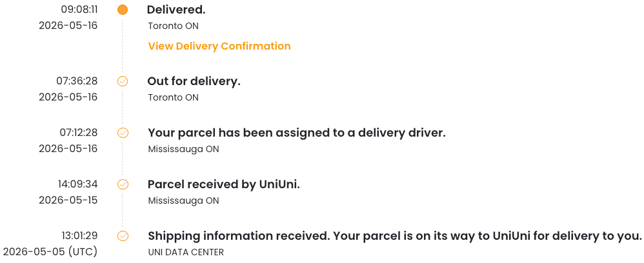This screenshot has height=263, width=644.
Task: Click the 14:09:34 timestamp
Action: [77, 184]
